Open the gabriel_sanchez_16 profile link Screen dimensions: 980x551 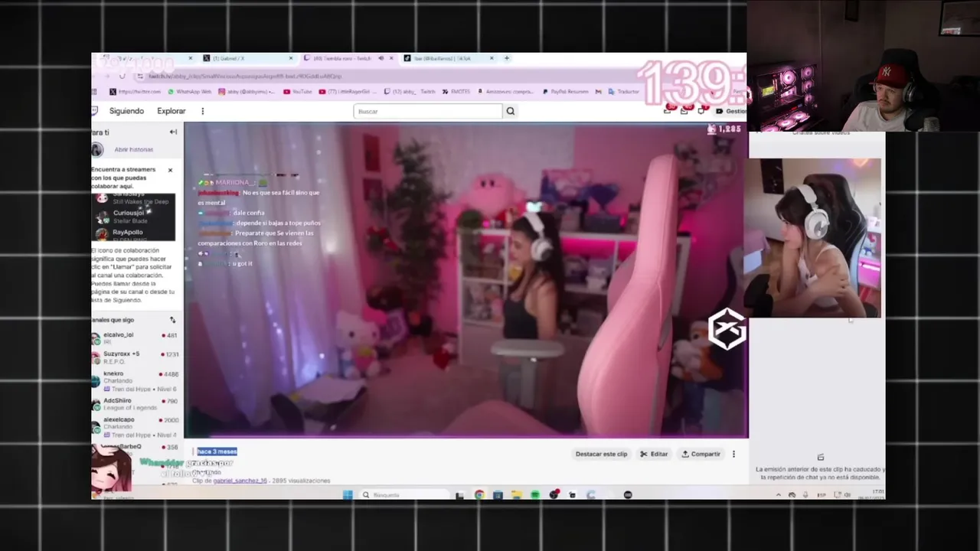(x=240, y=481)
